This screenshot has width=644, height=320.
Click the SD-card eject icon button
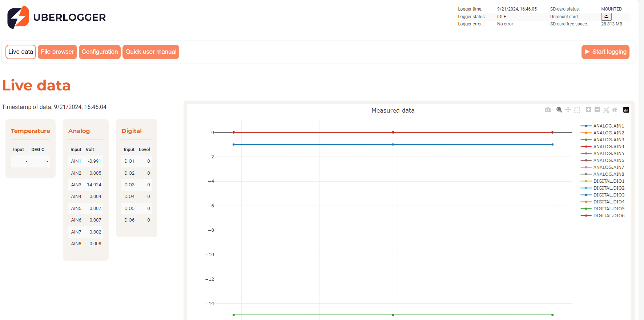pos(606,17)
